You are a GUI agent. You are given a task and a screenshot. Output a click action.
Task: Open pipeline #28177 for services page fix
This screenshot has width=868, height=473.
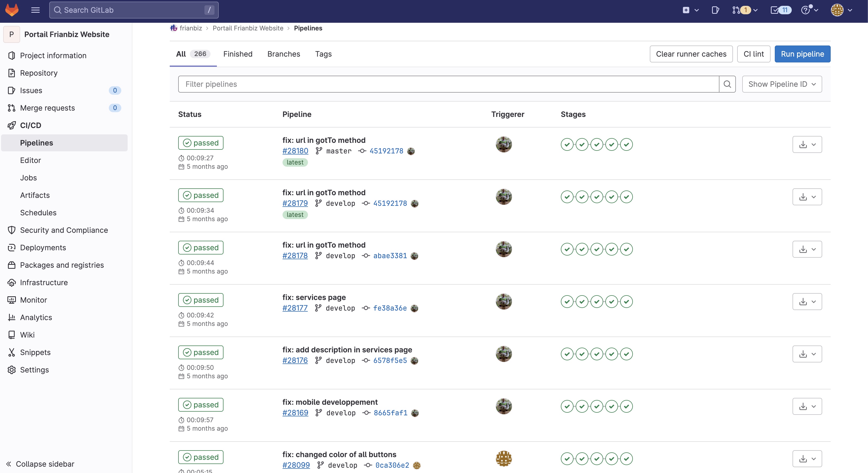pos(295,308)
